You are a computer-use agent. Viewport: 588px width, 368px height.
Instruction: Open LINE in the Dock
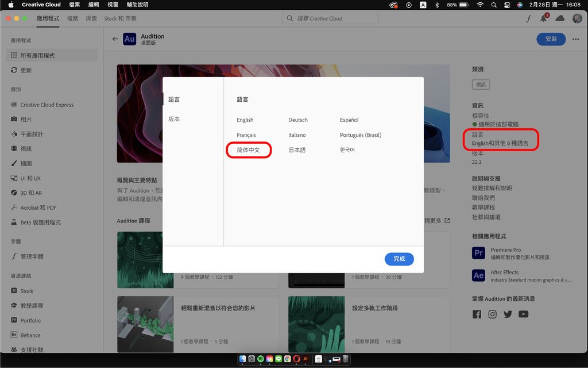pos(278,359)
